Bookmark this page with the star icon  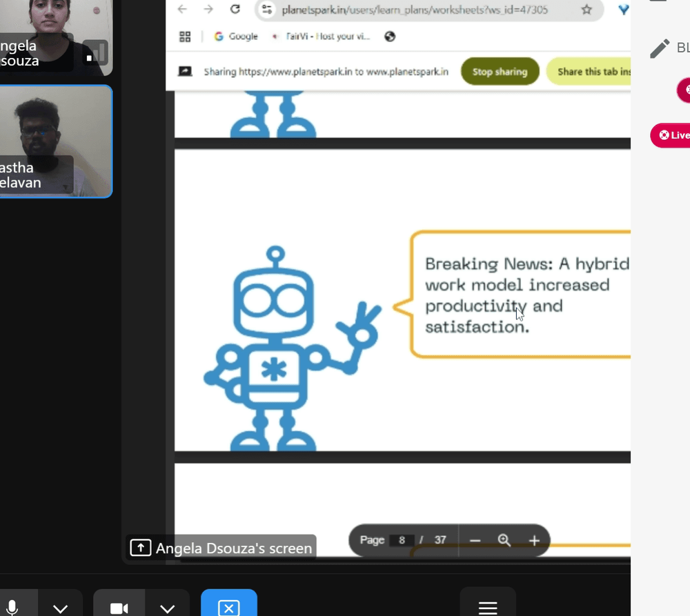point(586,9)
